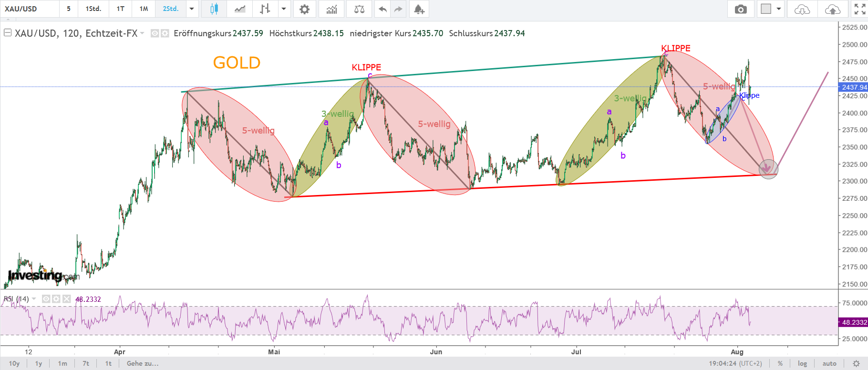This screenshot has height=370, width=868.
Task: Click the 'XAU/USD, 120, Echtzeit-FX' legend title
Action: tap(76, 33)
